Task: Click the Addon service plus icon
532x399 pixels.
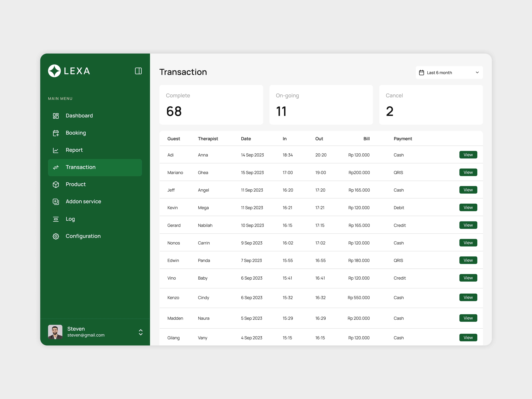Action: 56,202
